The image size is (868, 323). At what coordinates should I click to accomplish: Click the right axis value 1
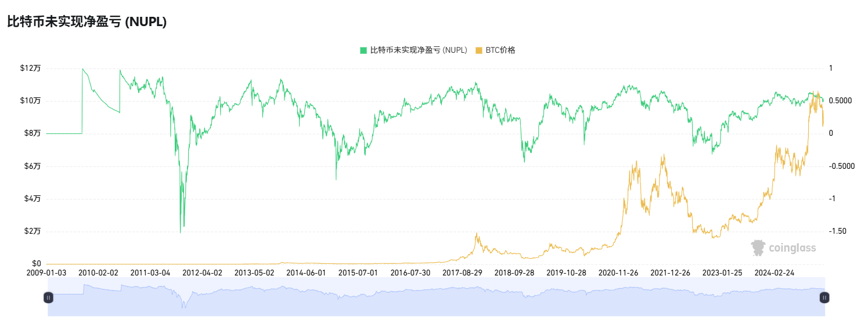[831, 68]
